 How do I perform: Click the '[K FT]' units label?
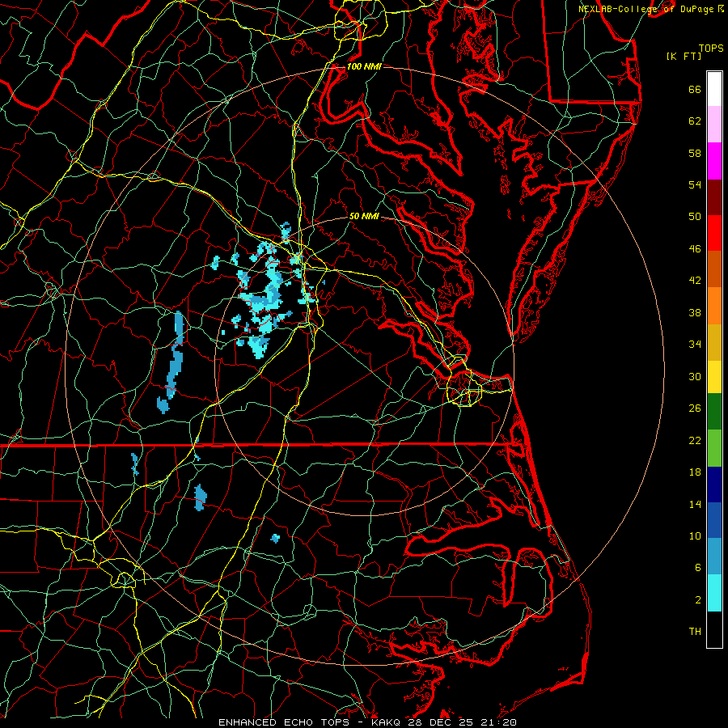click(x=684, y=56)
